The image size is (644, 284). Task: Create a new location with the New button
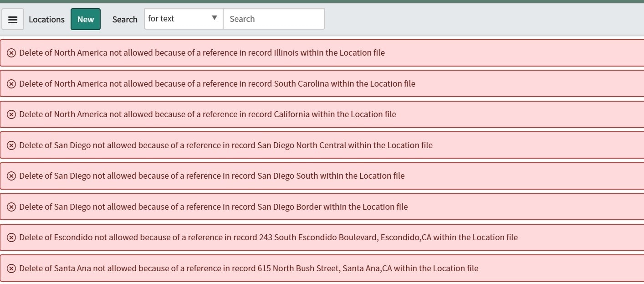85,19
